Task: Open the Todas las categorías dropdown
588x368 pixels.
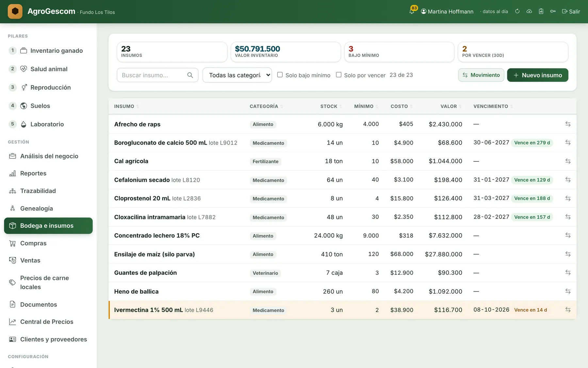Action: click(x=237, y=75)
